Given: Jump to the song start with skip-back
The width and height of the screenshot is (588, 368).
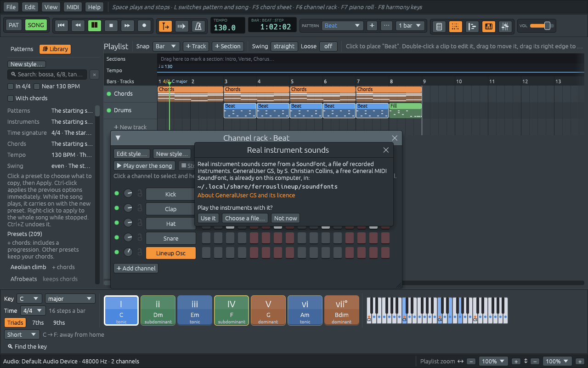Looking at the screenshot, I should click(x=61, y=26).
